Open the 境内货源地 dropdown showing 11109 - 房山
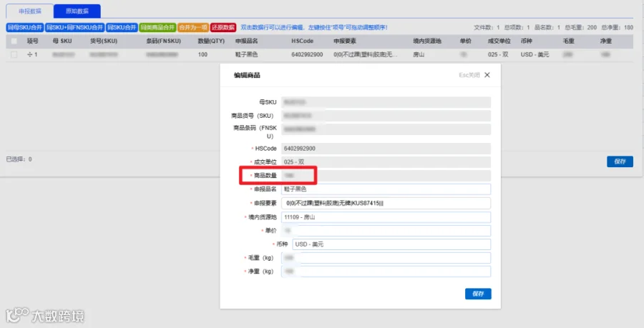This screenshot has height=328, width=644. [x=386, y=217]
